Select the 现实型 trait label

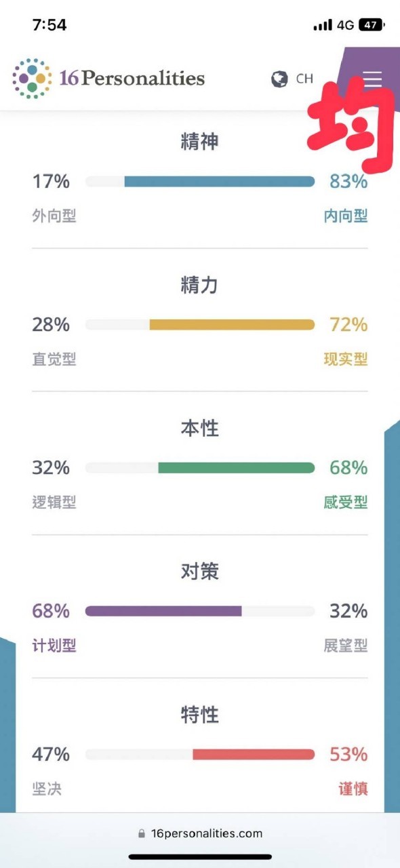(x=345, y=359)
